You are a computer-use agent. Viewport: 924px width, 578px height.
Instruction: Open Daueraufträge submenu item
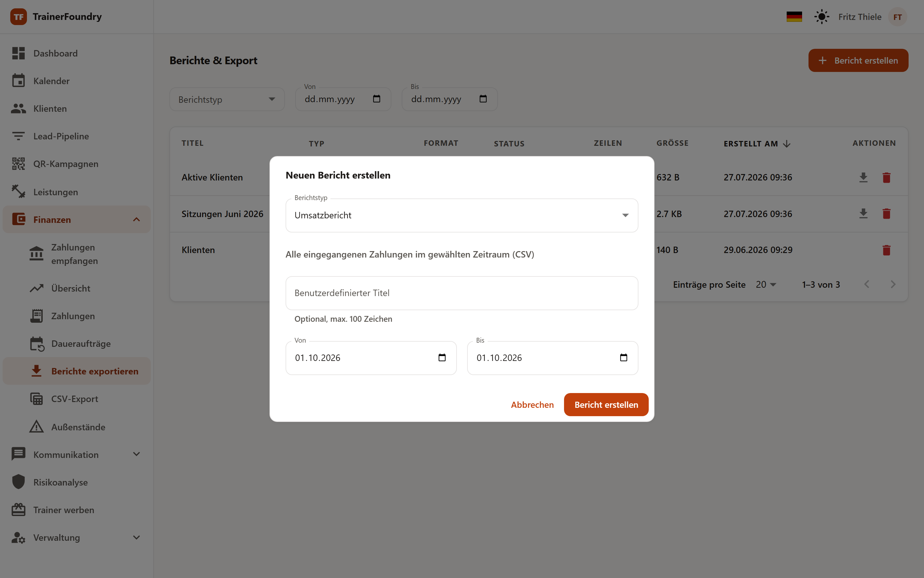[x=76, y=344]
